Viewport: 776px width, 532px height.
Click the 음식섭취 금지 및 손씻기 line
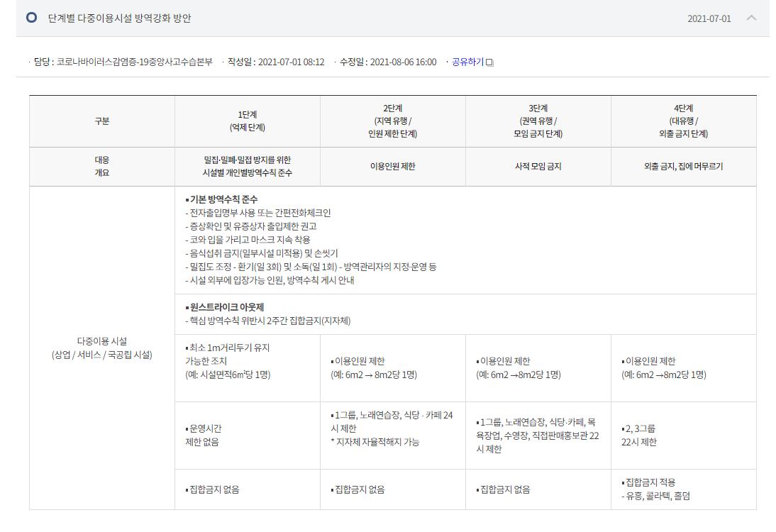coord(262,253)
